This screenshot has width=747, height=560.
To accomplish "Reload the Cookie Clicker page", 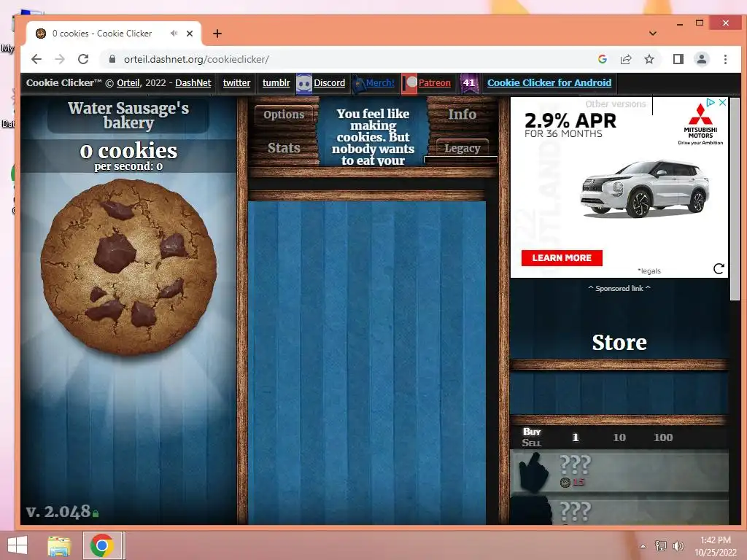I will [x=83, y=59].
